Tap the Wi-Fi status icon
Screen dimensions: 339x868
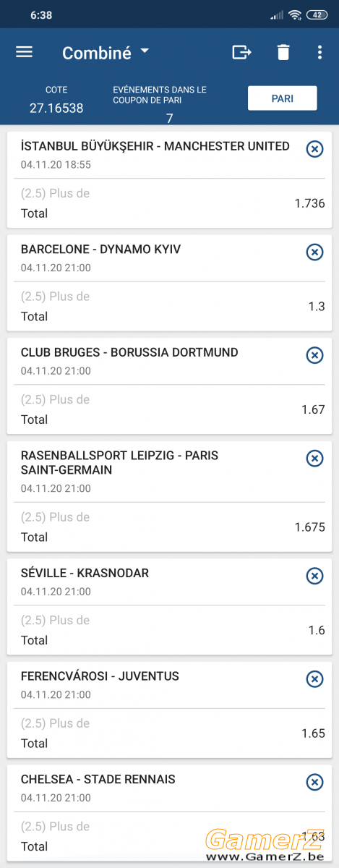295,14
